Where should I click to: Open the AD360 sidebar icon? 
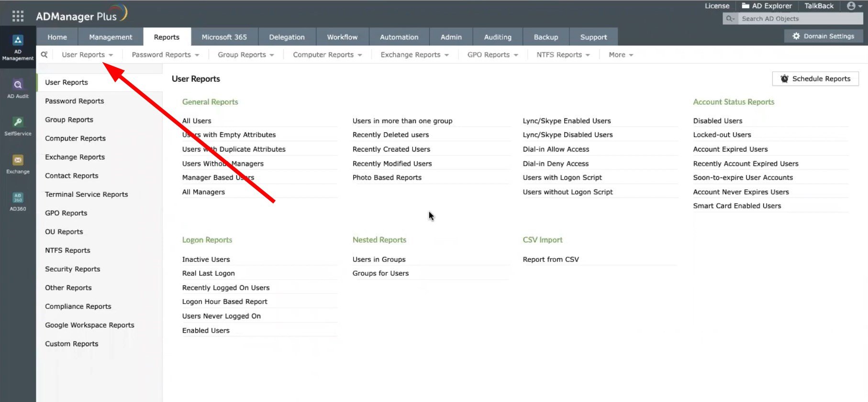(18, 202)
